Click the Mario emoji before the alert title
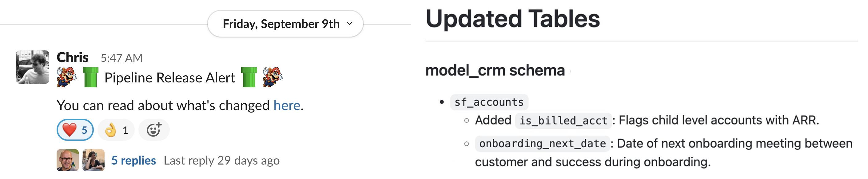Screen dimensions: 868x179 66,77
